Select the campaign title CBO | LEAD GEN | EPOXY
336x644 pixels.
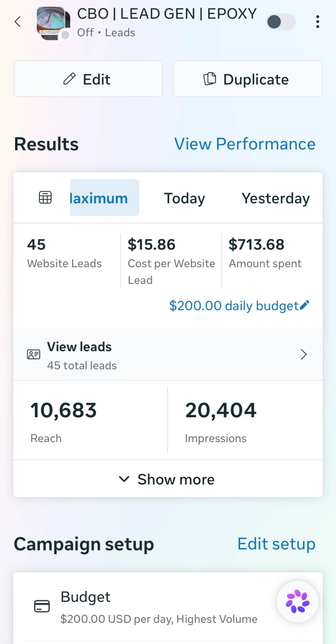tap(167, 14)
